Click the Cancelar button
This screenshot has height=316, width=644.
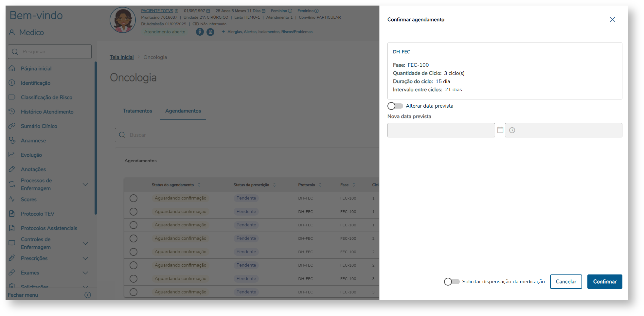coord(566,282)
